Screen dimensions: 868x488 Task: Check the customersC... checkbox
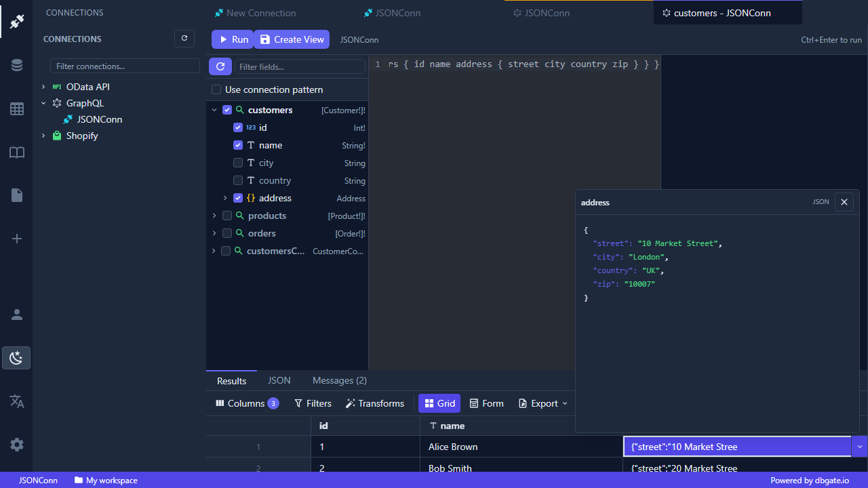[x=226, y=251]
